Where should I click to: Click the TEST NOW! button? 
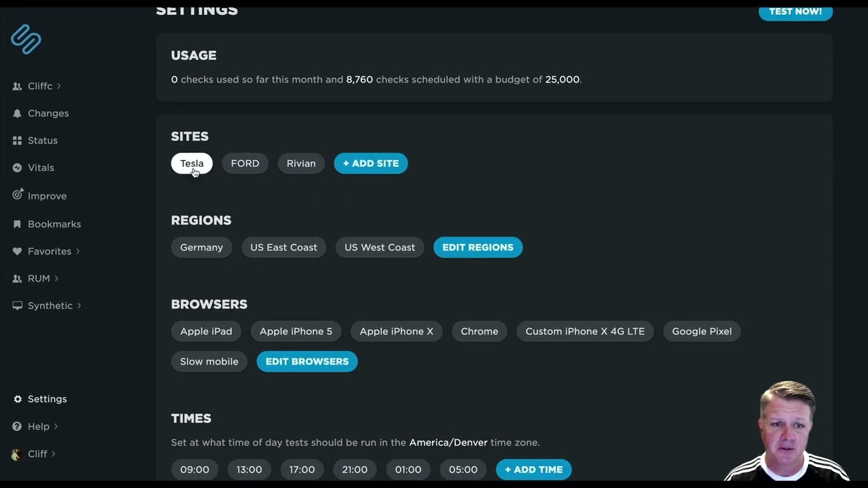[x=795, y=12]
